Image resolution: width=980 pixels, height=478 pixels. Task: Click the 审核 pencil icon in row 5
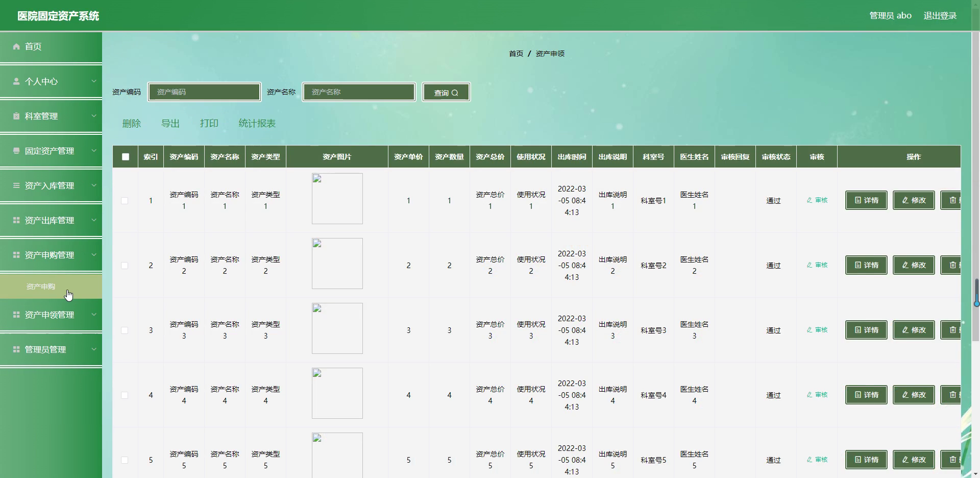click(x=810, y=460)
